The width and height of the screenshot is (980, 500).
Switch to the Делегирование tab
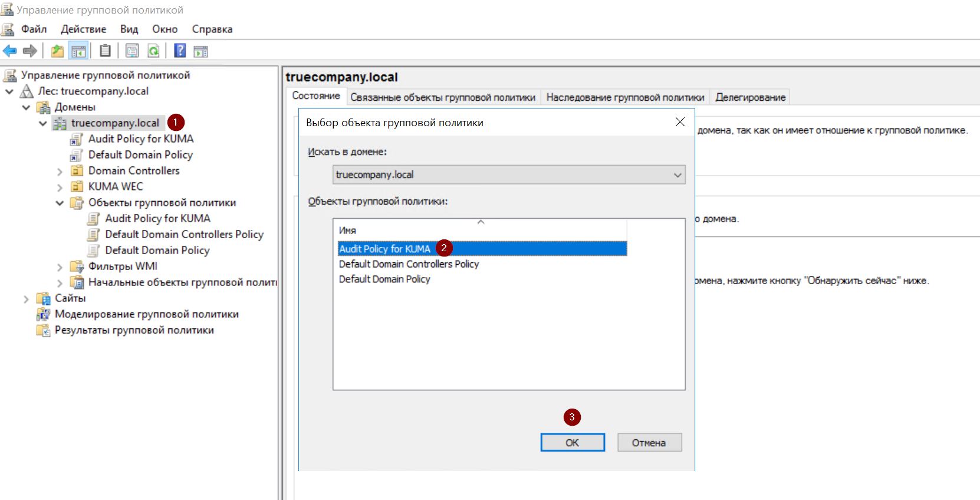coord(750,97)
